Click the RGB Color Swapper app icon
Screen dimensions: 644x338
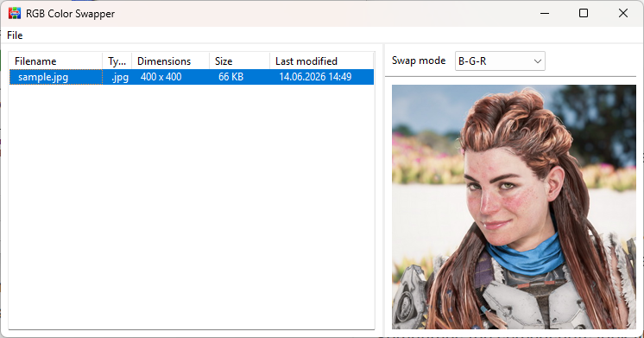pos(15,13)
